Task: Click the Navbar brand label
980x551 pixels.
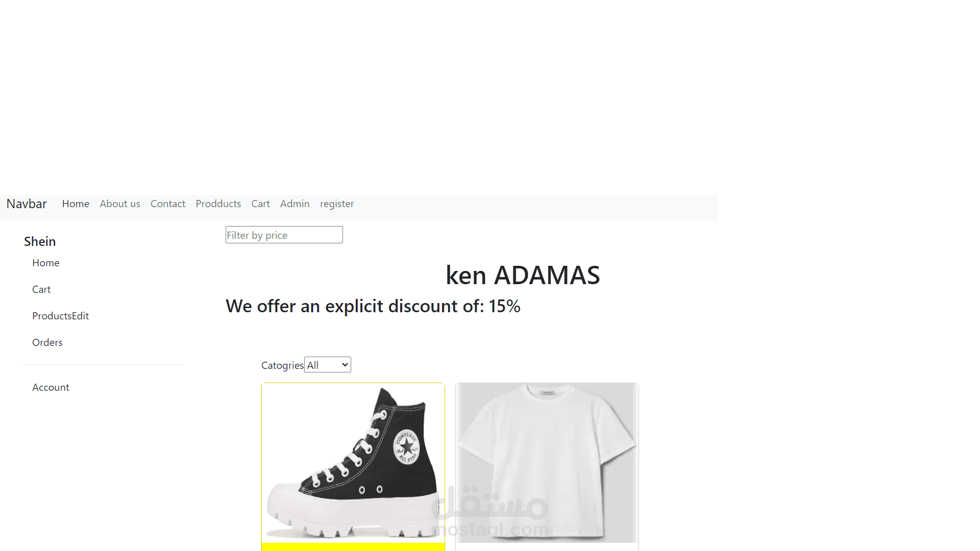Action: tap(27, 204)
